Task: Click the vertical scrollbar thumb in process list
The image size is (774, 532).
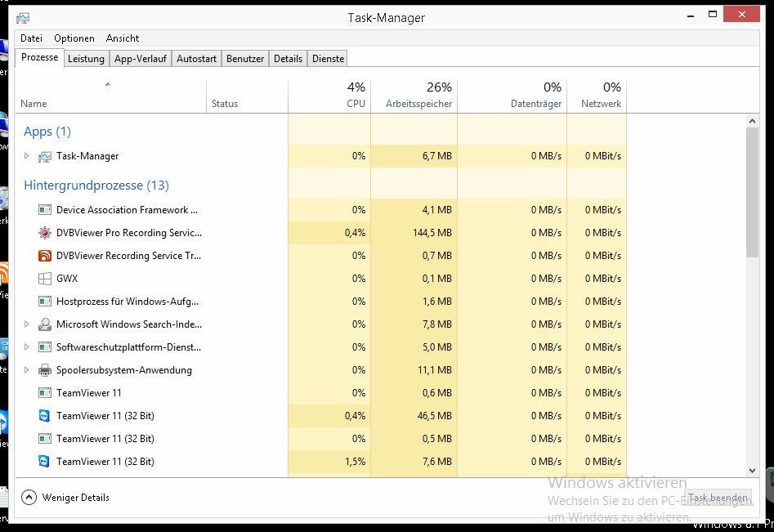Action: (x=752, y=193)
